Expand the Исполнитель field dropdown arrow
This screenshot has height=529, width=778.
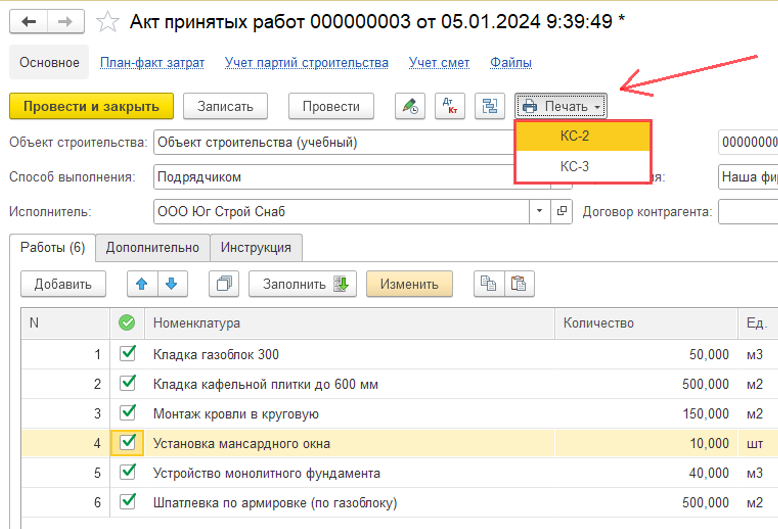[539, 211]
